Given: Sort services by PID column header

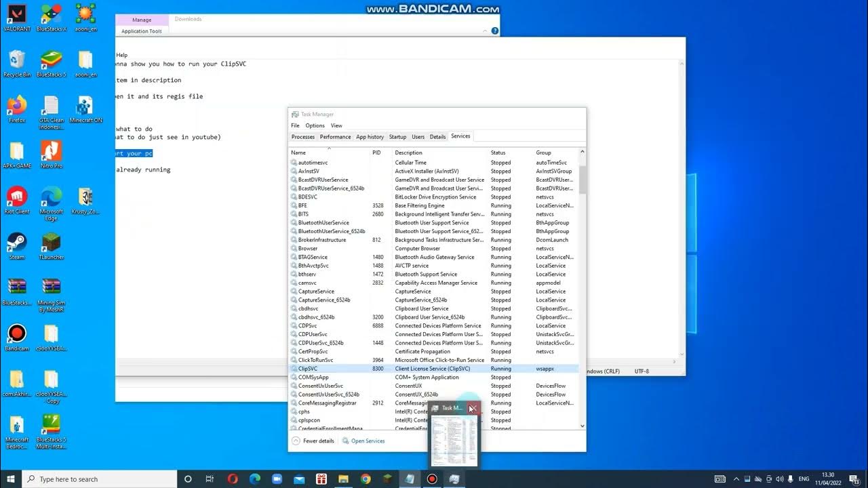Looking at the screenshot, I should pyautogui.click(x=381, y=152).
